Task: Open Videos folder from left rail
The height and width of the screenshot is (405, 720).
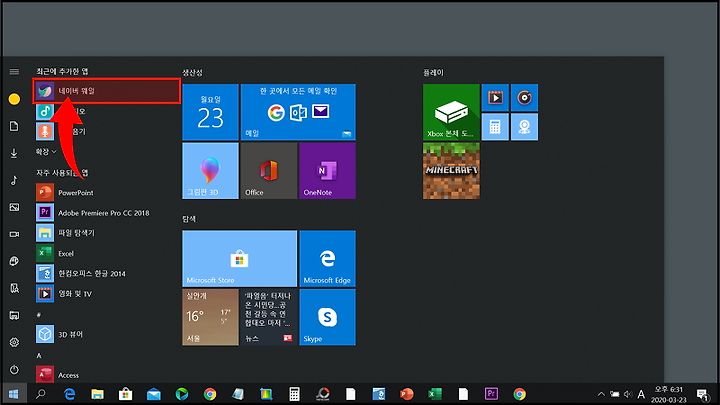Action: [x=14, y=234]
